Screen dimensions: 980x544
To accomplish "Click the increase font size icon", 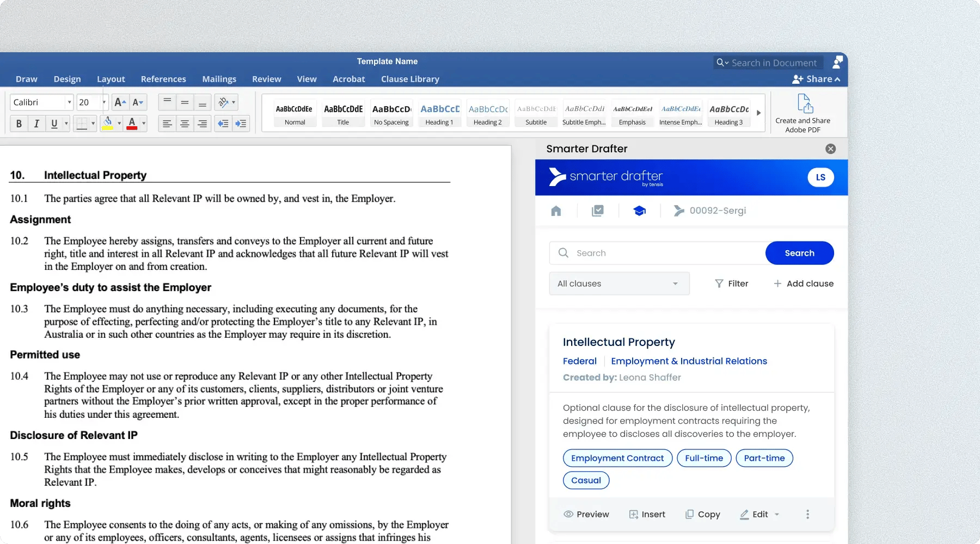I will pos(120,102).
